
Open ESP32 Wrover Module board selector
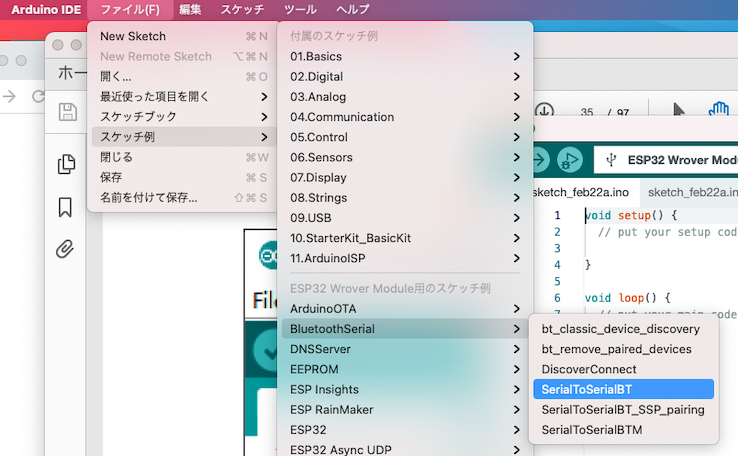[x=666, y=160]
